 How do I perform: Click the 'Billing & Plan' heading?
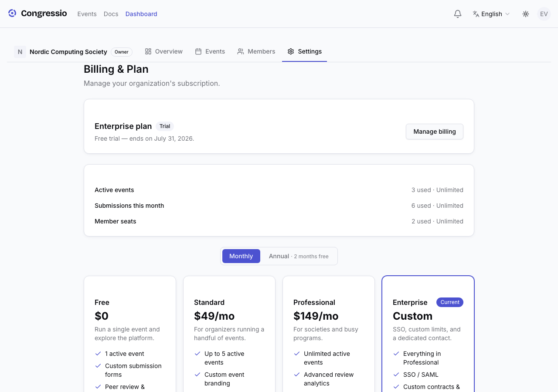pos(116,69)
